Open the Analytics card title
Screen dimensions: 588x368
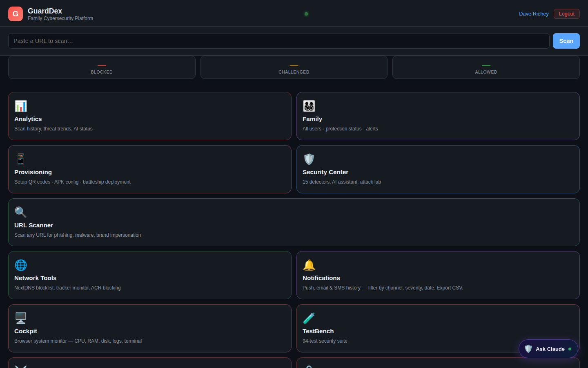click(28, 119)
